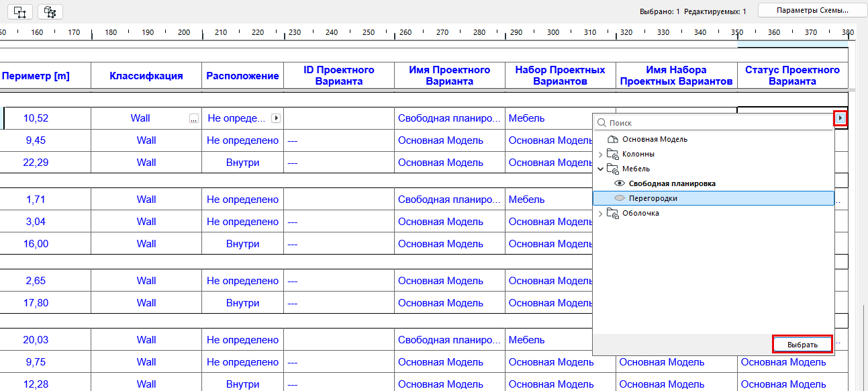Click Внутри in the 22,29 row
The width and height of the screenshot is (868, 391).
click(242, 163)
